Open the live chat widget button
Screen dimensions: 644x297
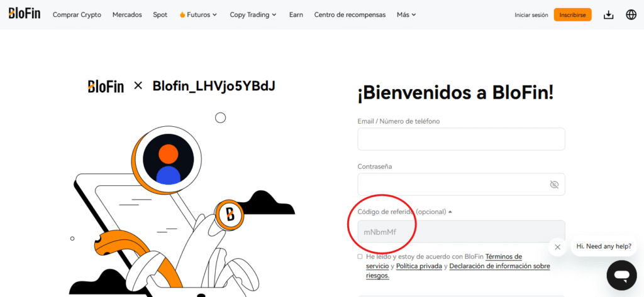click(622, 275)
